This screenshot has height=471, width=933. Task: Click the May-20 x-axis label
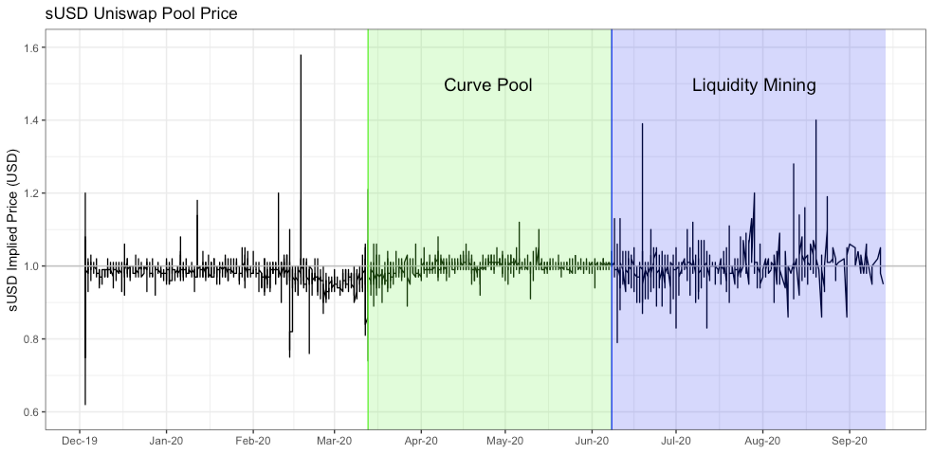(505, 441)
